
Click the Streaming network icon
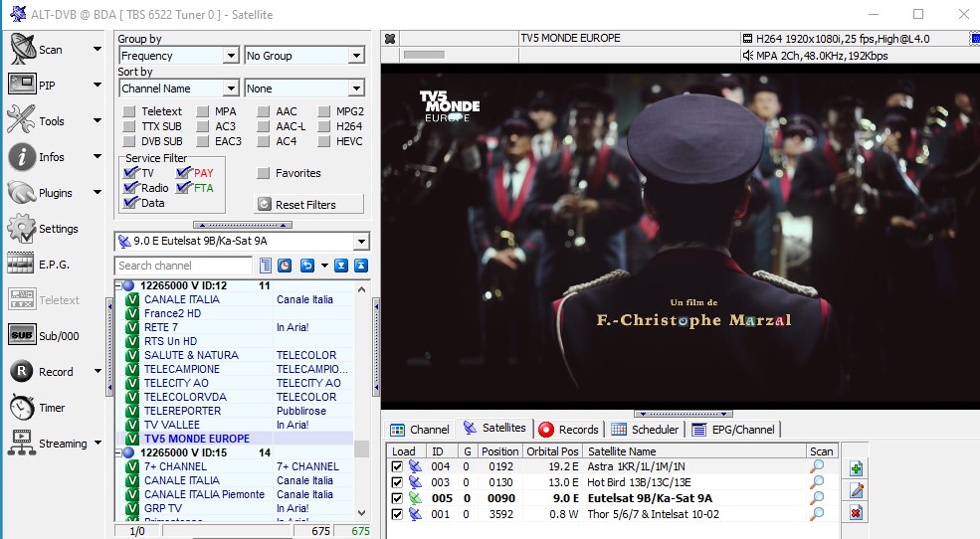point(22,443)
